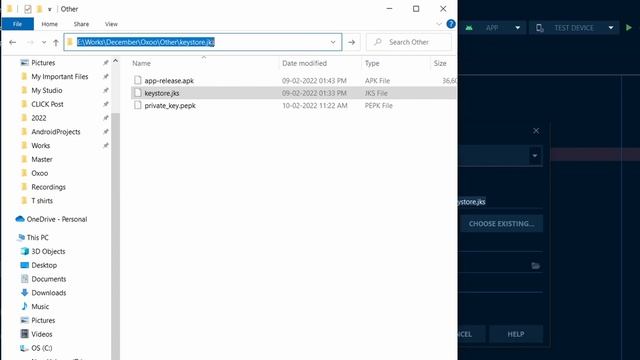Unpin My Studio using its pin icon

pos(106,90)
